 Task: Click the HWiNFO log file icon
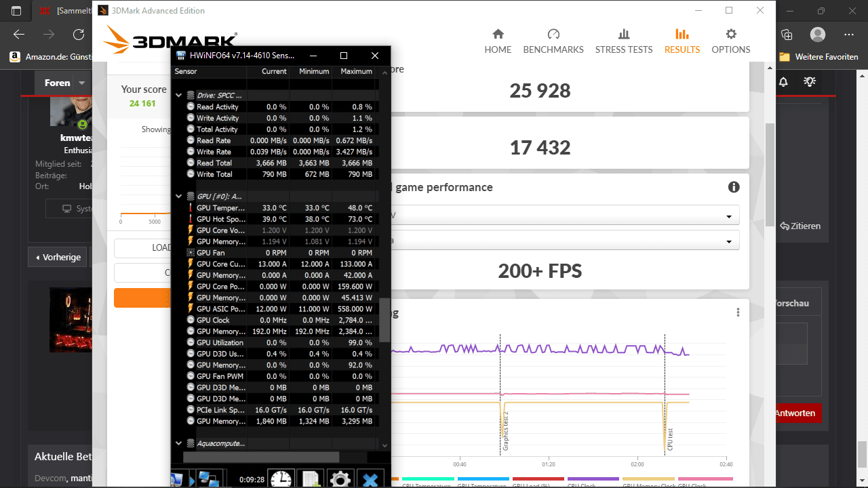click(x=311, y=479)
